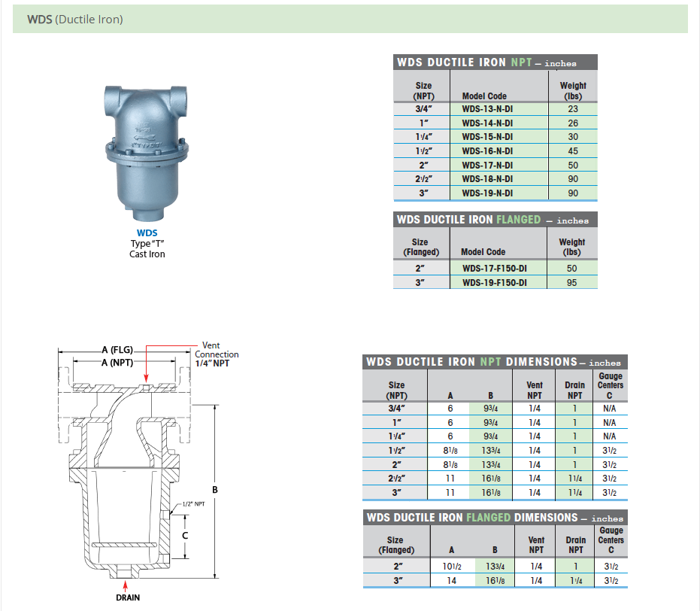The height and width of the screenshot is (611, 700).
Task: Select model code WDS-13-N-DI
Action: point(487,109)
